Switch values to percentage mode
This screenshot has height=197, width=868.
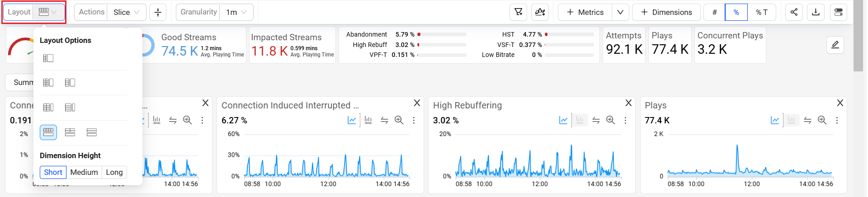point(736,12)
